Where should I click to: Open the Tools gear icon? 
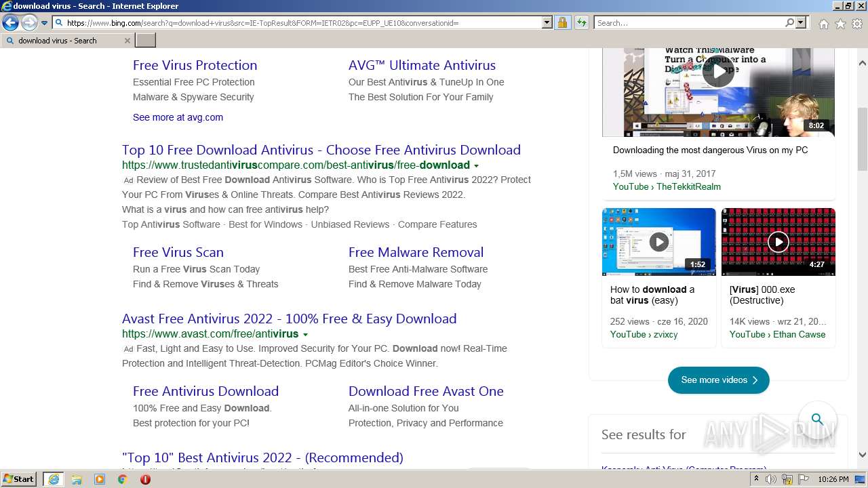pyautogui.click(x=857, y=24)
